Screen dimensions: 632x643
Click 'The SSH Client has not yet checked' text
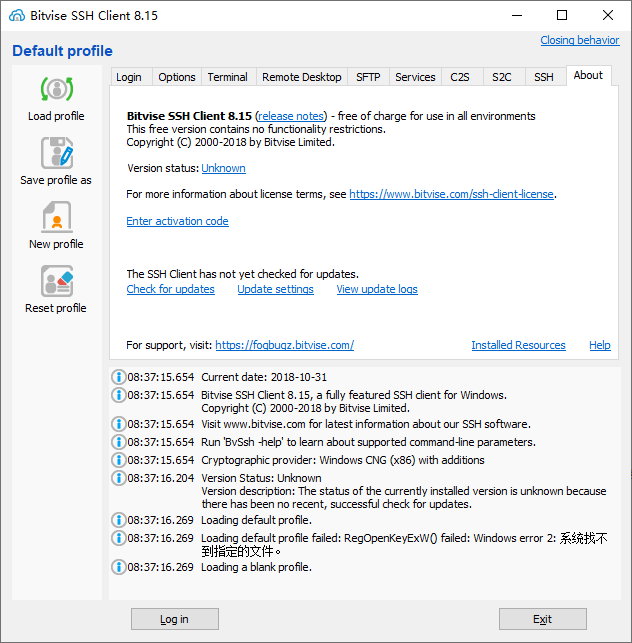pos(242,274)
